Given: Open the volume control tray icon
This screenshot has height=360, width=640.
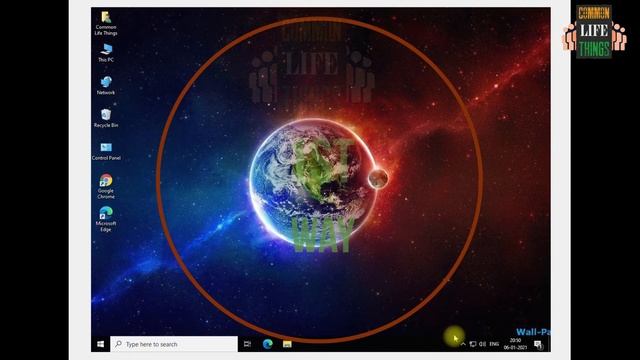Looking at the screenshot, I should click(482, 344).
